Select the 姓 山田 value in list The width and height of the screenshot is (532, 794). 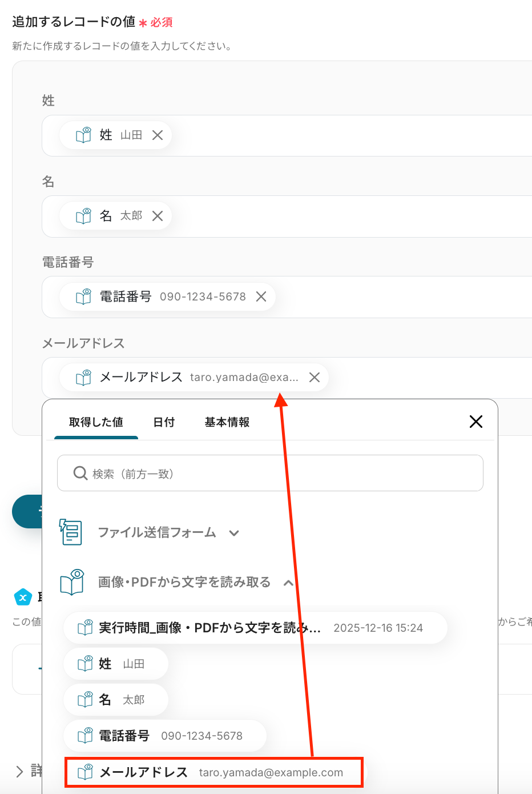(x=116, y=664)
